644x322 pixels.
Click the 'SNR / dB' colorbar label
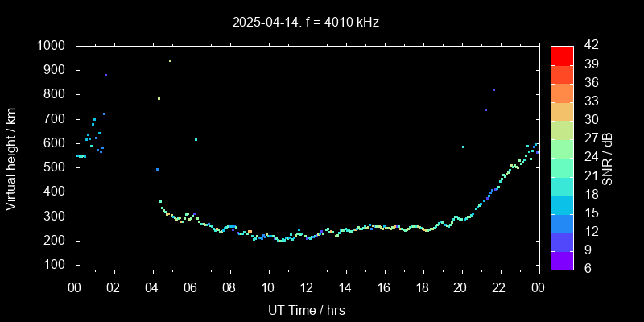tap(607, 158)
